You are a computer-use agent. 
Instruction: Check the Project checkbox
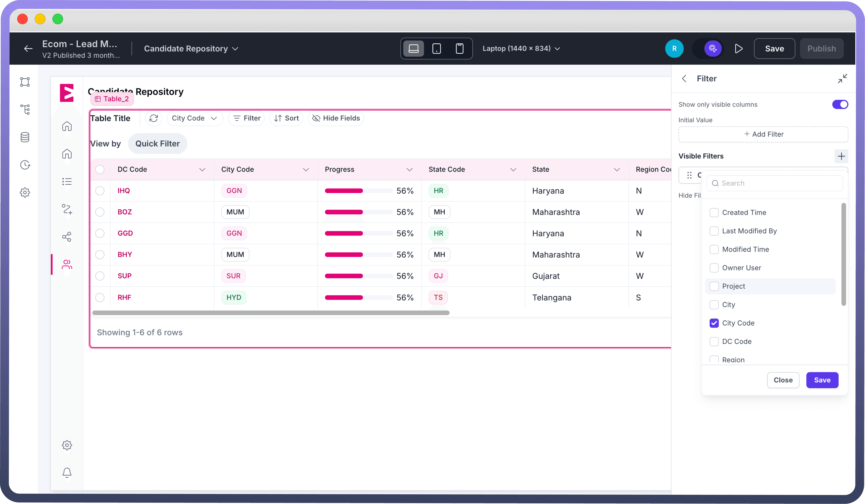click(x=714, y=286)
